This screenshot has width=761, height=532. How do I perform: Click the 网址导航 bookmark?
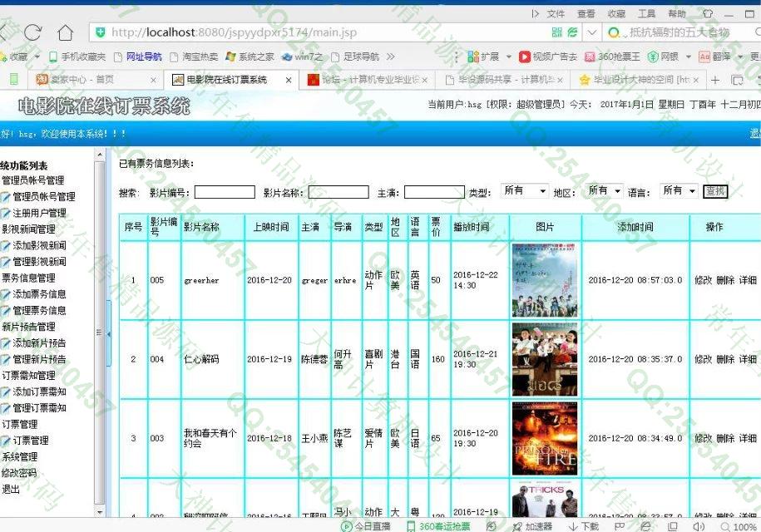click(138, 57)
